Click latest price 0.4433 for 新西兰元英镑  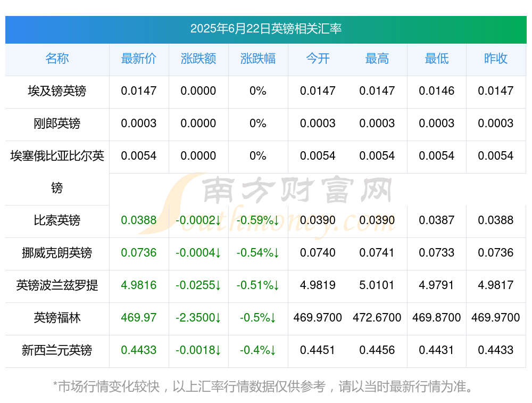click(x=138, y=350)
